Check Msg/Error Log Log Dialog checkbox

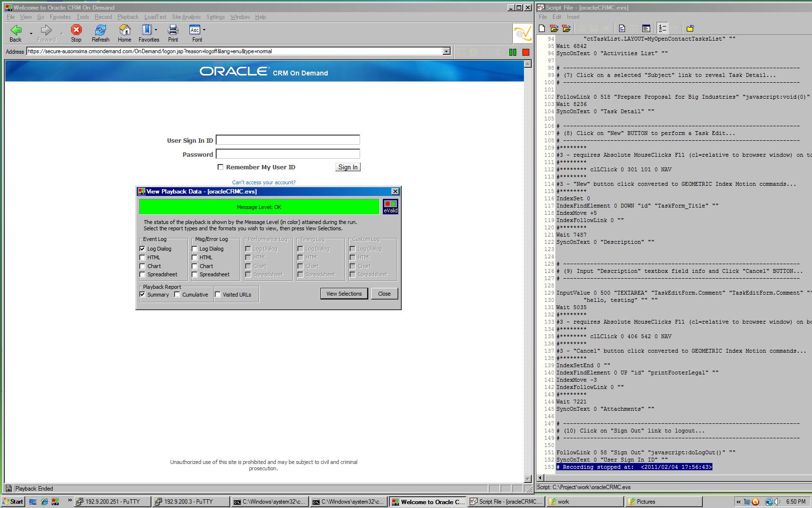[x=194, y=249]
